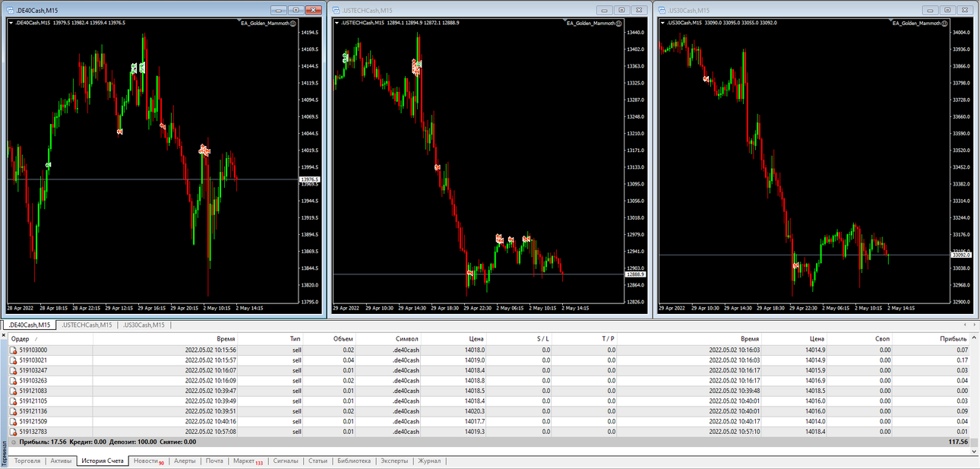Select the История Счета tab
The height and width of the screenshot is (469, 980).
103,461
